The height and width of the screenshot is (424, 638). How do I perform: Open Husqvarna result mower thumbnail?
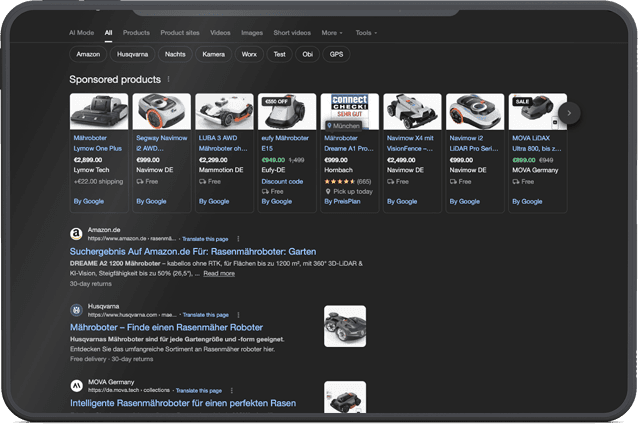(x=345, y=326)
